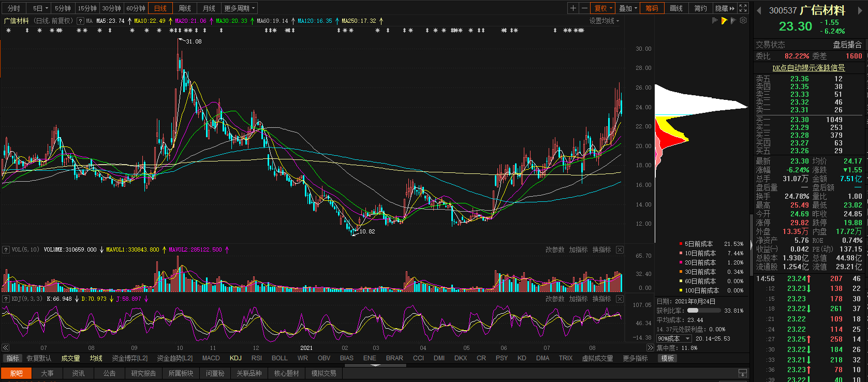Toggle 均线 moving average indicator
This screenshot has width=868, height=382.
tap(96, 358)
